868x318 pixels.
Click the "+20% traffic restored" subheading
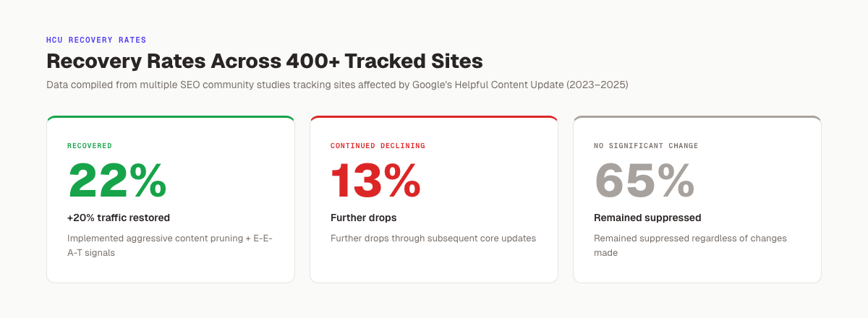coord(119,218)
